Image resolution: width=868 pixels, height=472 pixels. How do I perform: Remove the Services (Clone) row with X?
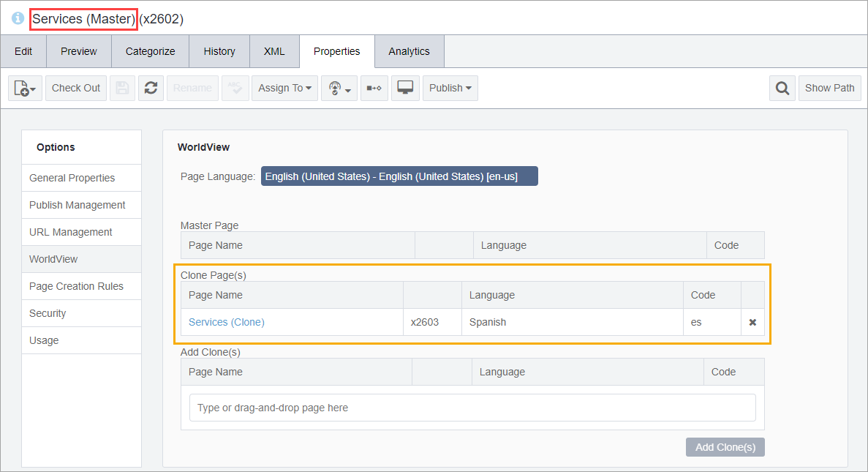point(752,323)
